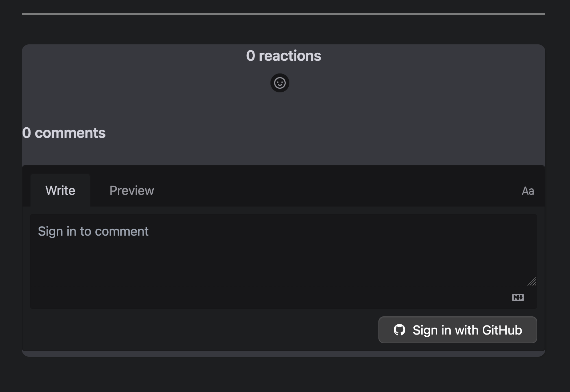Switch to the Write tab
Screen dimensions: 570x392
click(60, 191)
